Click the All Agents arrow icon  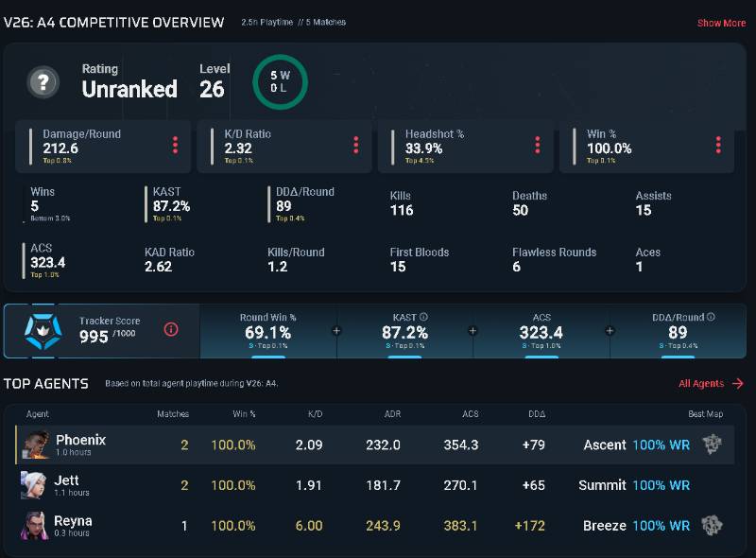click(738, 383)
